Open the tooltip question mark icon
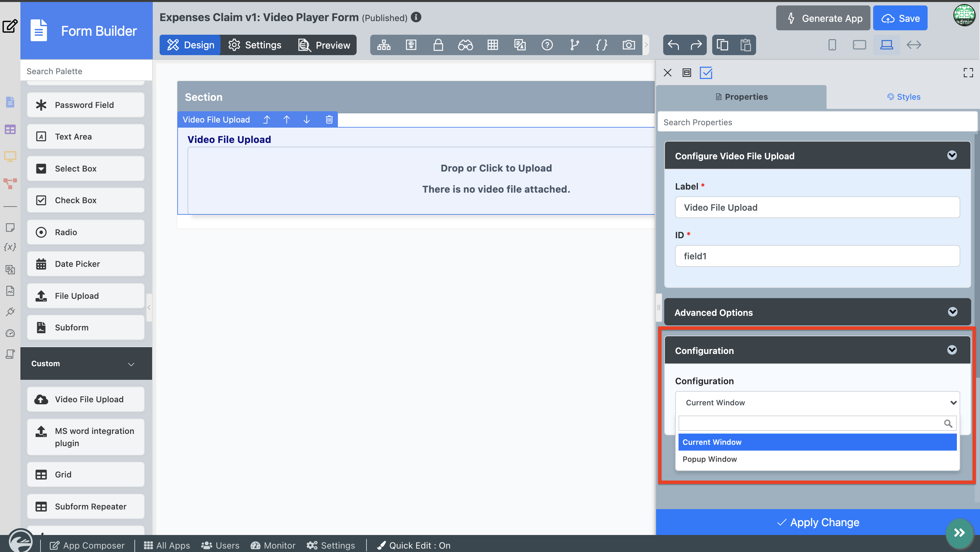This screenshot has height=552, width=980. 547,45
